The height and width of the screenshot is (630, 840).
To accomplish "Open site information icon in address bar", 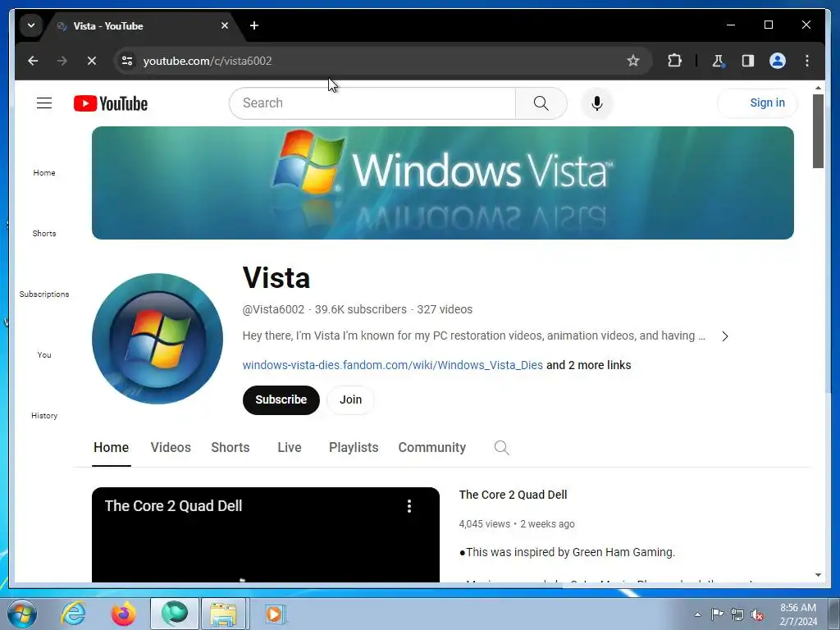I will [127, 61].
